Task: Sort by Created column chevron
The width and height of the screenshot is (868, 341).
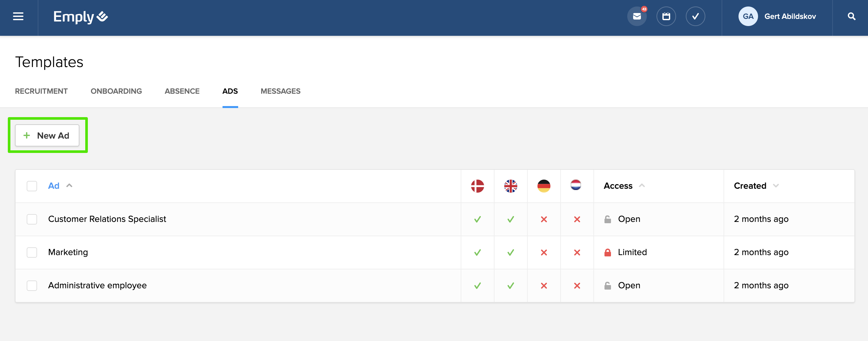Action: [776, 186]
